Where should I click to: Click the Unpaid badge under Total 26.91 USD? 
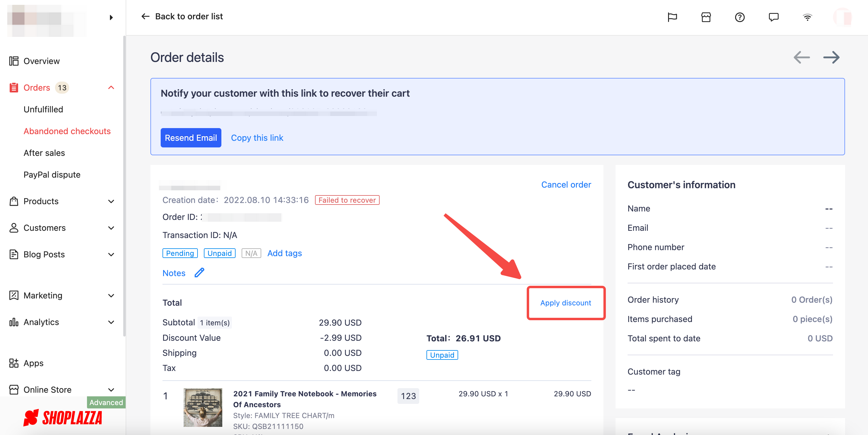pos(442,355)
